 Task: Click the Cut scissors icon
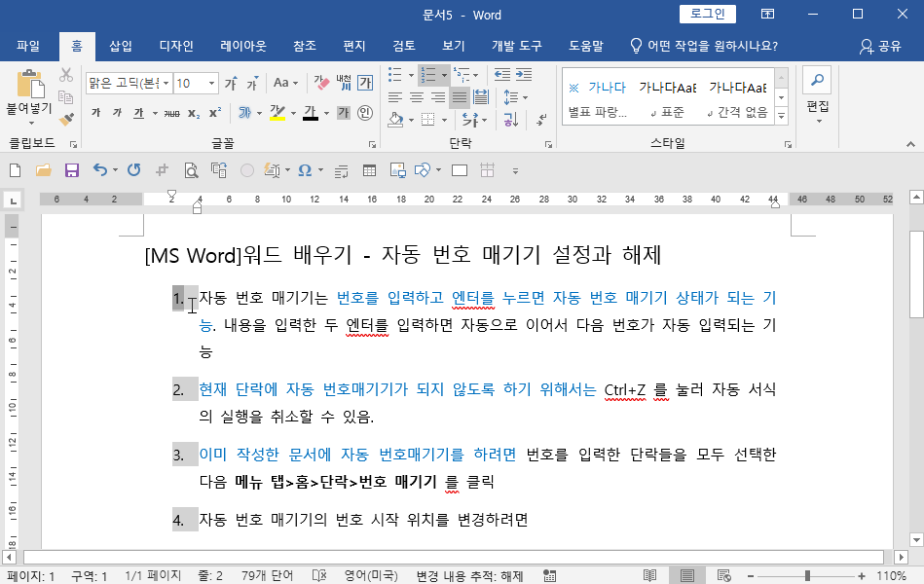point(66,75)
